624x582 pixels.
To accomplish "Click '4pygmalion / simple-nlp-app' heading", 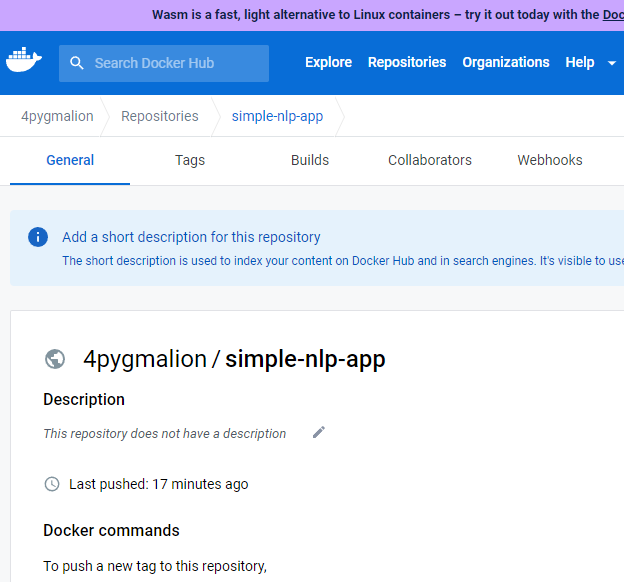I will [x=234, y=359].
